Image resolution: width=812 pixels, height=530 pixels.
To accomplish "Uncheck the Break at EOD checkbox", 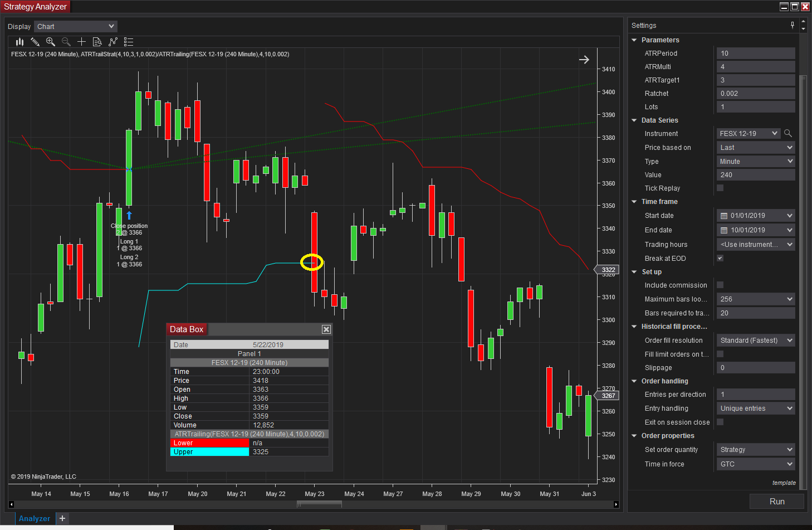I will (720, 258).
